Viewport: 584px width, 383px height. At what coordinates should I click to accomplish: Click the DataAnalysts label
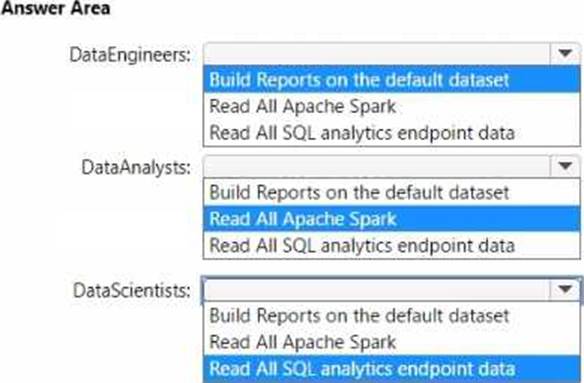tap(136, 167)
